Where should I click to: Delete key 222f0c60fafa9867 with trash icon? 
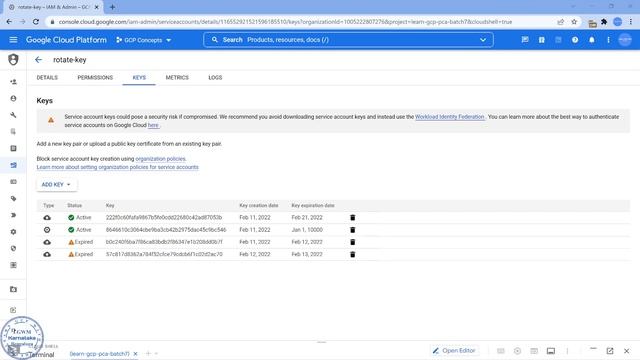click(353, 218)
